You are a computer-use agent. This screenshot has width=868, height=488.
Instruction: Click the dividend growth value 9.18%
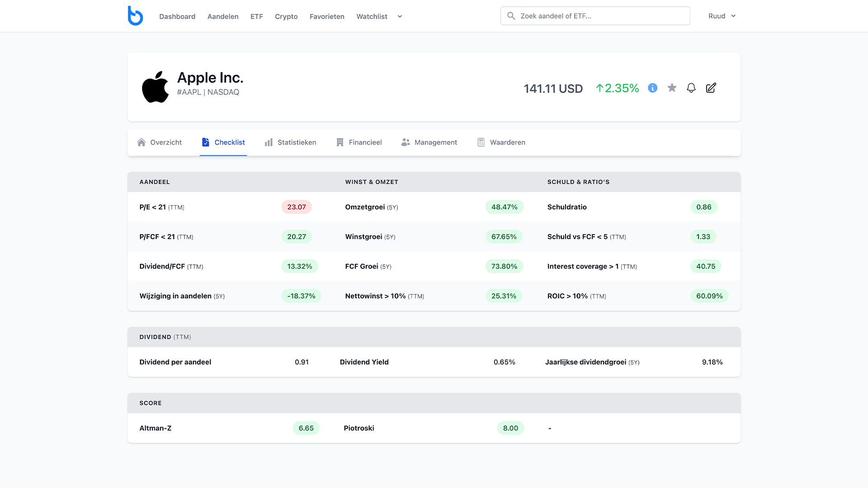712,362
